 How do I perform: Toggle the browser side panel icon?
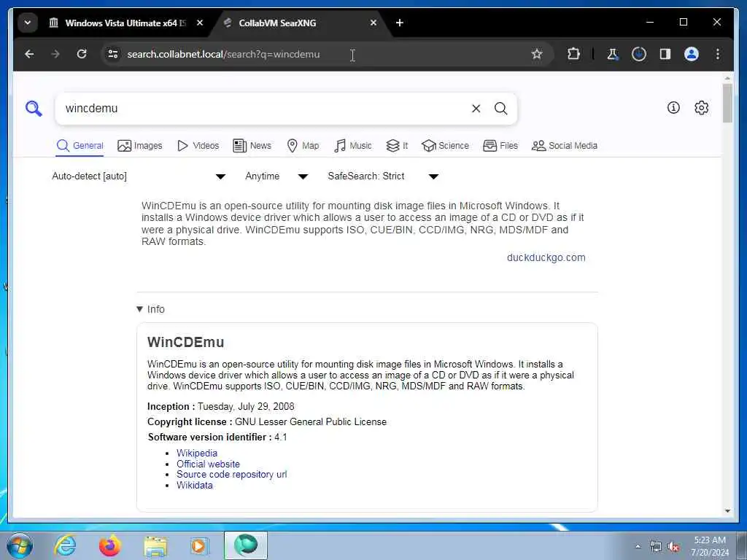[665, 54]
